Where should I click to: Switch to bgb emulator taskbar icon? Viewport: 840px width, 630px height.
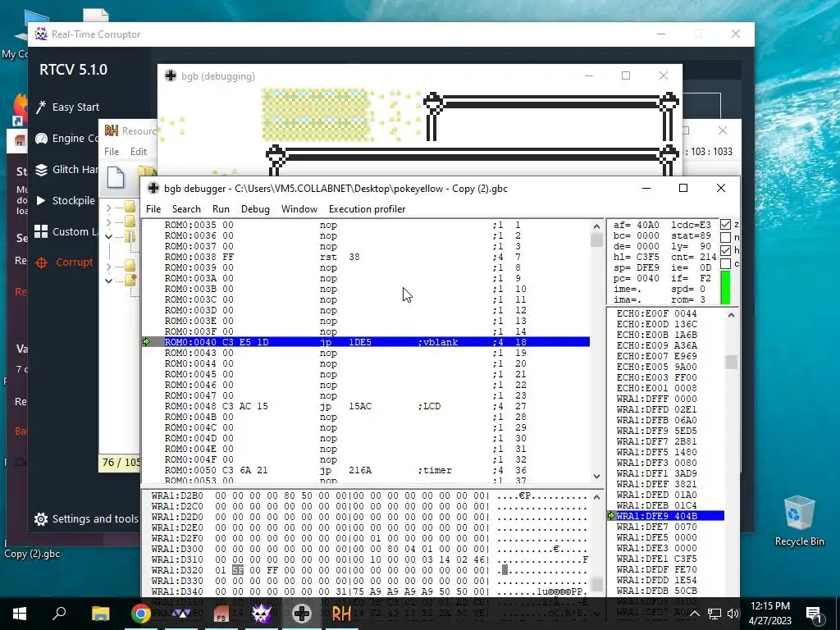[x=302, y=614]
